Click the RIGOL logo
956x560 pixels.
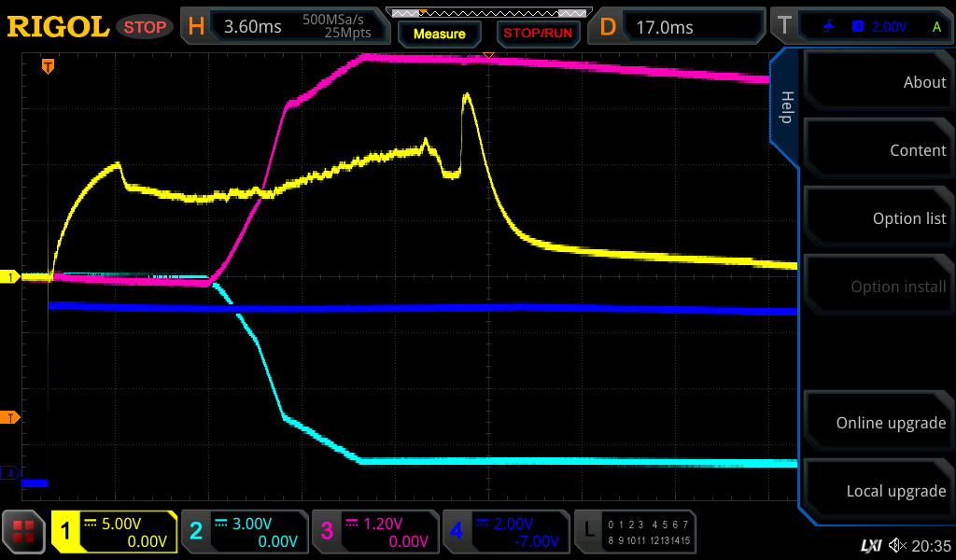(x=58, y=27)
